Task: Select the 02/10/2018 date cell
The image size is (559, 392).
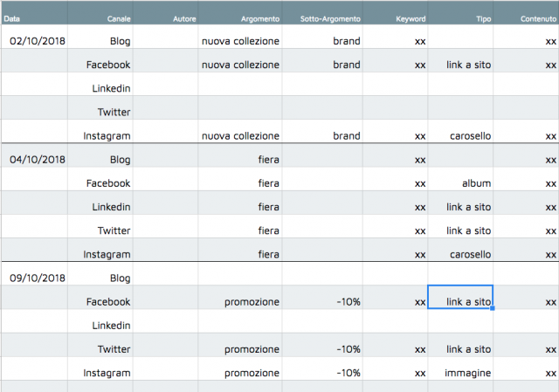Action: coord(34,37)
